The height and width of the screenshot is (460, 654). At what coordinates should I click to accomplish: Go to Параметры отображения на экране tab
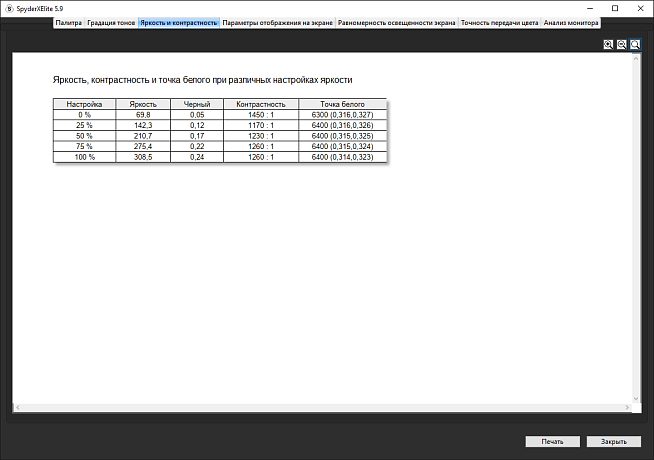tap(277, 21)
